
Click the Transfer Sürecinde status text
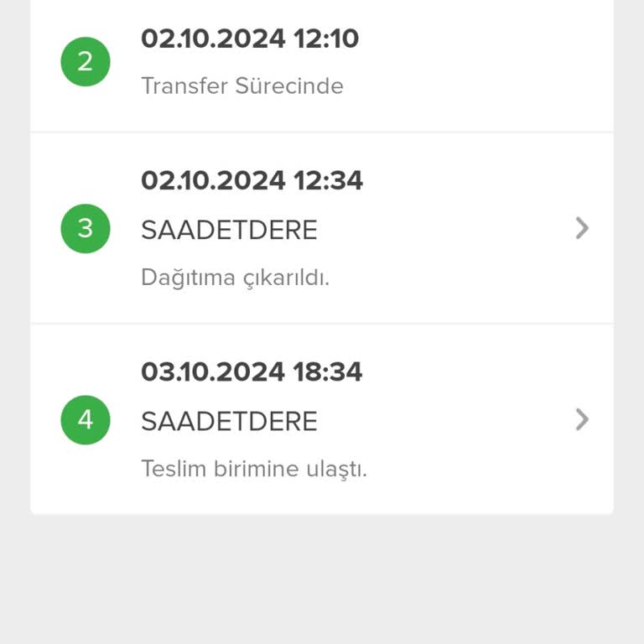tap(242, 86)
